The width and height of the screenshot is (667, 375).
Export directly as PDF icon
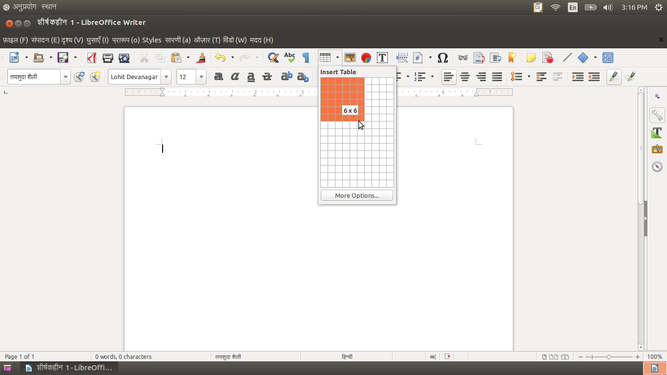click(x=91, y=57)
